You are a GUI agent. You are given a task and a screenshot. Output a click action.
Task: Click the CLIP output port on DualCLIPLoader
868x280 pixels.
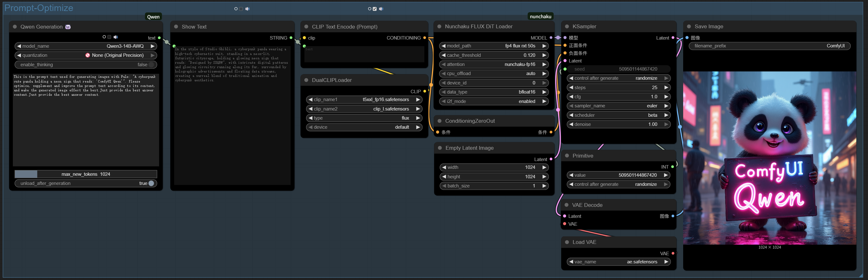coord(425,91)
